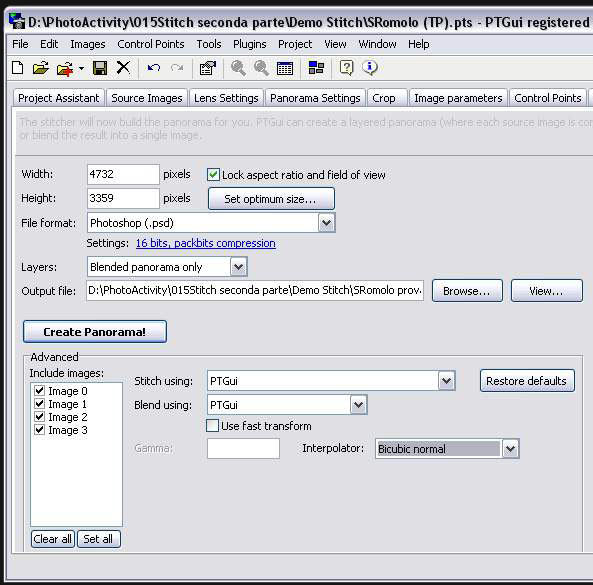
Task: Close the project using the X toolbar icon
Action: 123,68
